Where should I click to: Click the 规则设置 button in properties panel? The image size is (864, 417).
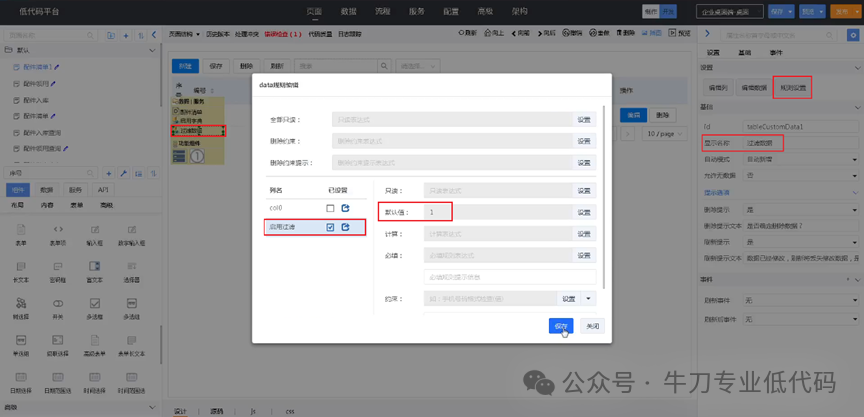(x=792, y=87)
